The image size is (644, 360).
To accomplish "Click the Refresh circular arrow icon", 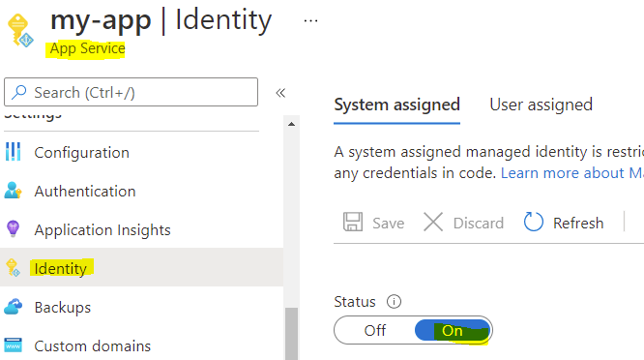I will 534,222.
